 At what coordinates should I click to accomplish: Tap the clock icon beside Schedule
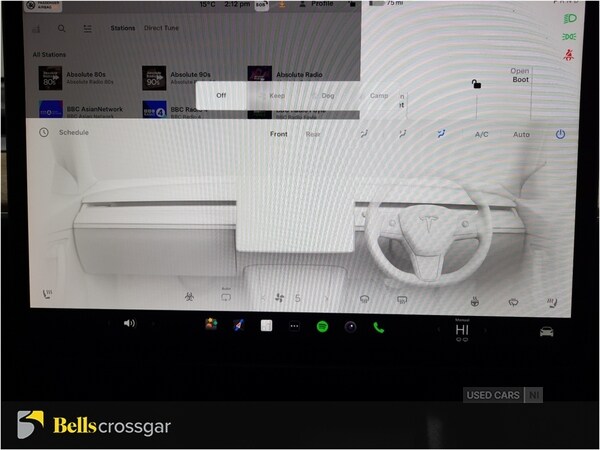[x=44, y=132]
